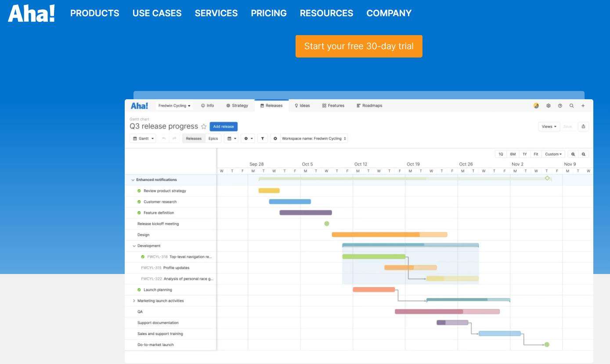
Task: Click the Go-to-market launch milestone dot
Action: coord(547,345)
